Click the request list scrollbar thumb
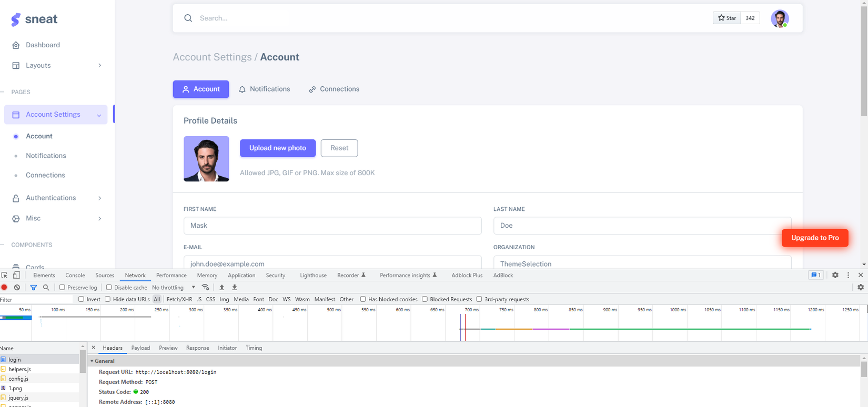Viewport: 868px width, 407px height. point(83,361)
